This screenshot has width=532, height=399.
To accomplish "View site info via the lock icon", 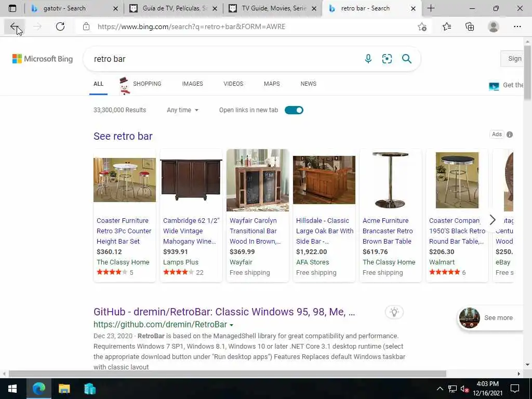I will [86, 26].
